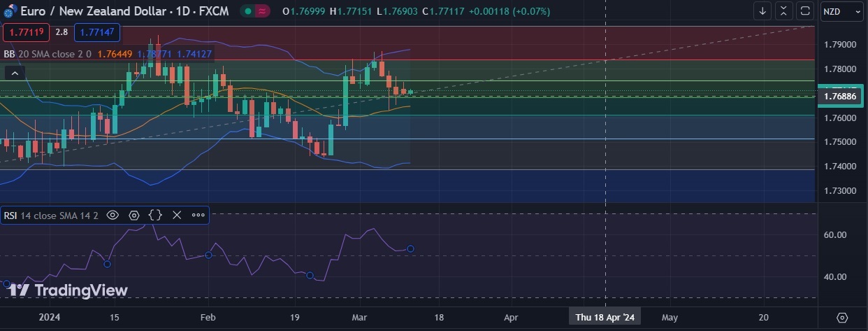Screen dimensions: 868x331
Task: Open chart settings gear at bottom right
Action: pos(841,317)
